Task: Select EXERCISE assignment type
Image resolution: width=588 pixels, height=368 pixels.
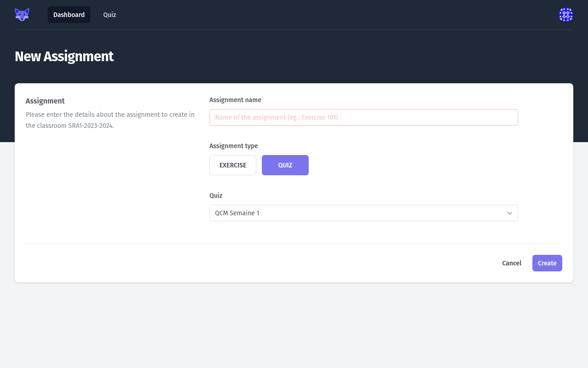Action: [x=233, y=165]
